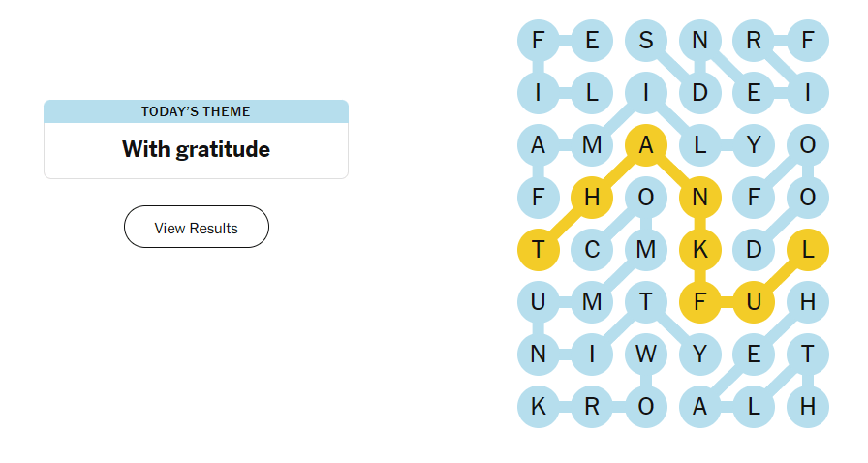
Task: Select the highlighted yellow letter H
Action: pos(592,198)
